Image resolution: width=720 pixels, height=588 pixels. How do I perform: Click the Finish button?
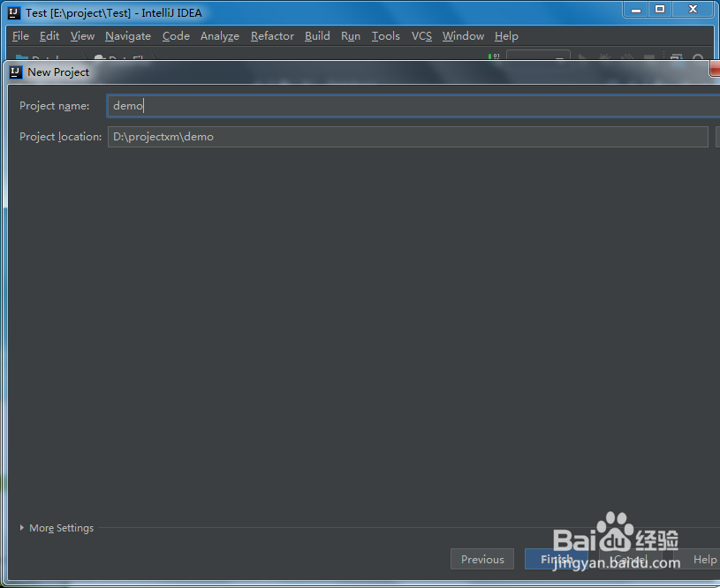coord(556,559)
